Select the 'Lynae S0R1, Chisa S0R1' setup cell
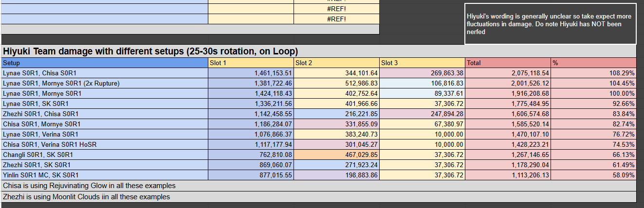 [x=105, y=73]
